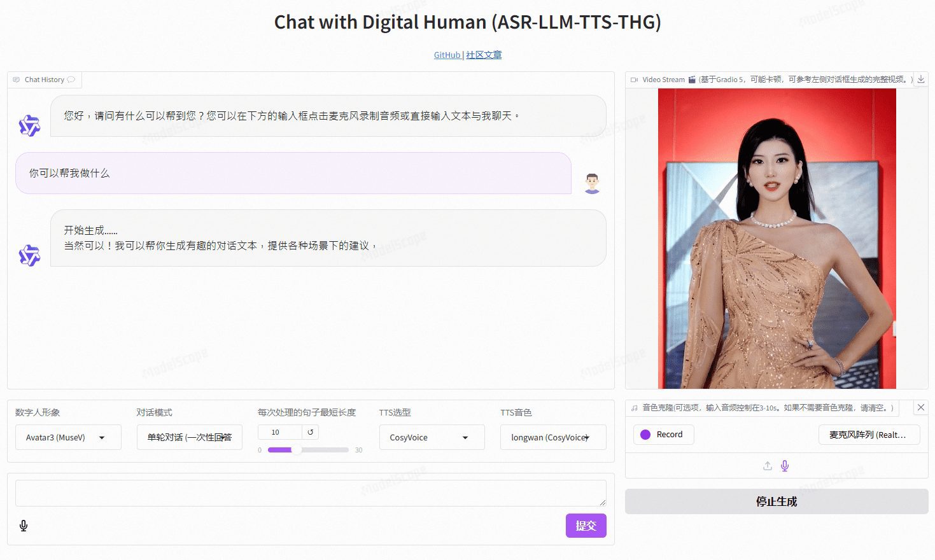Click the microphone icon below the text box
Viewport: 935px width, 560px height.
point(24,526)
